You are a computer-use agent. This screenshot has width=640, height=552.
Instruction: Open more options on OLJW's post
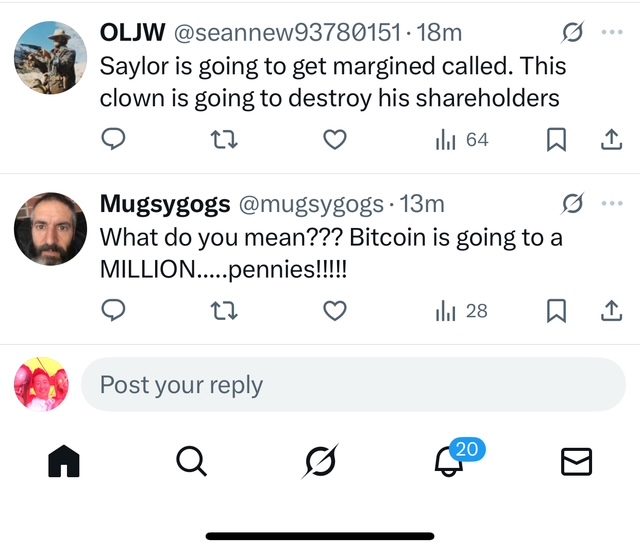[612, 33]
